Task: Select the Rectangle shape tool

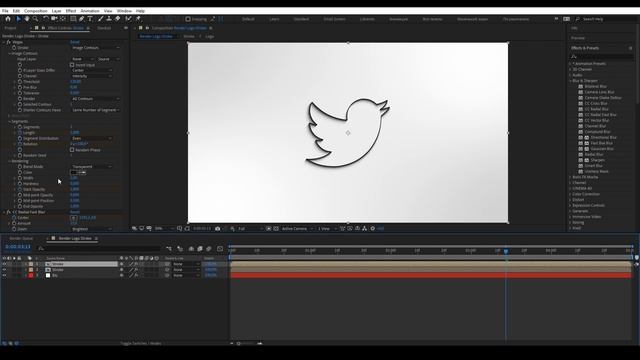Action: point(73,19)
